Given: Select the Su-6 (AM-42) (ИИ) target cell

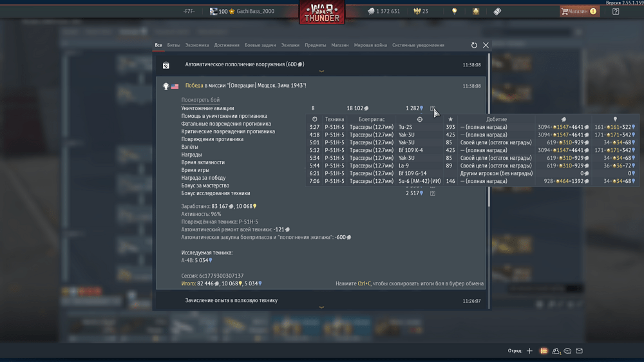Looking at the screenshot, I should click(420, 181).
